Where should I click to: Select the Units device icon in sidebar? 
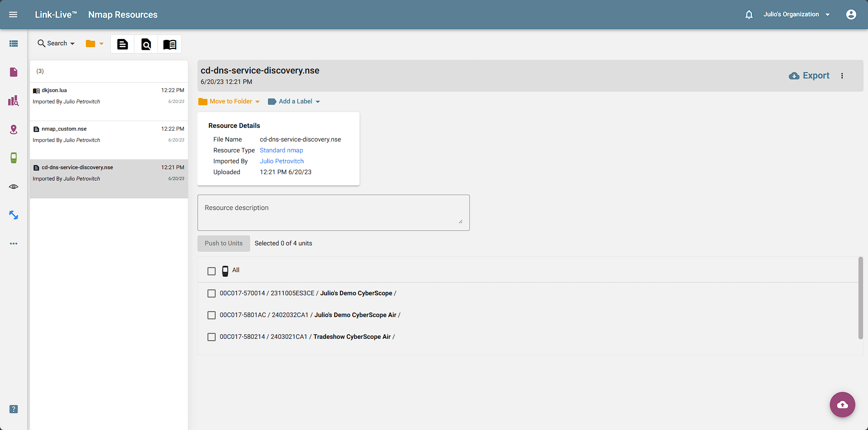(x=13, y=158)
